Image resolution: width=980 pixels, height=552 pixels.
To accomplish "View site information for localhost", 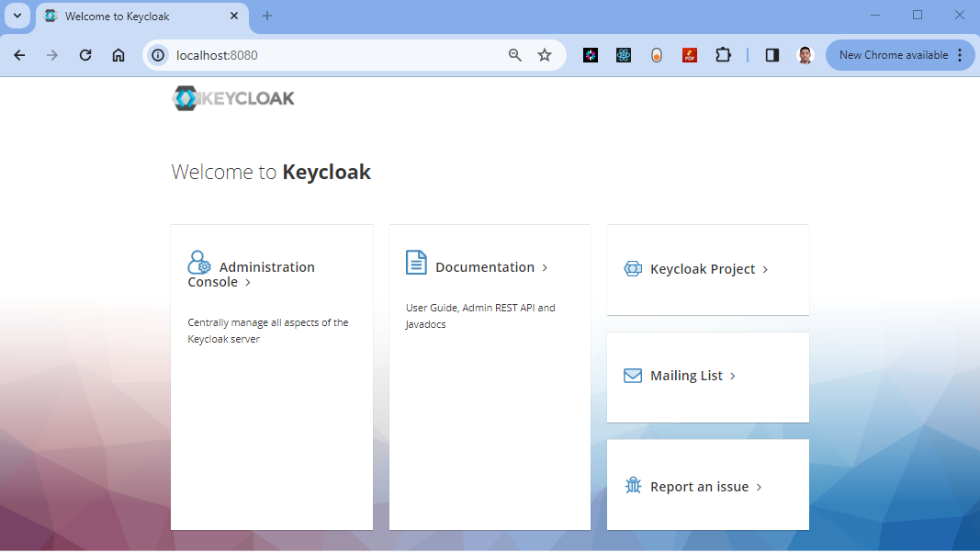I will (x=158, y=55).
